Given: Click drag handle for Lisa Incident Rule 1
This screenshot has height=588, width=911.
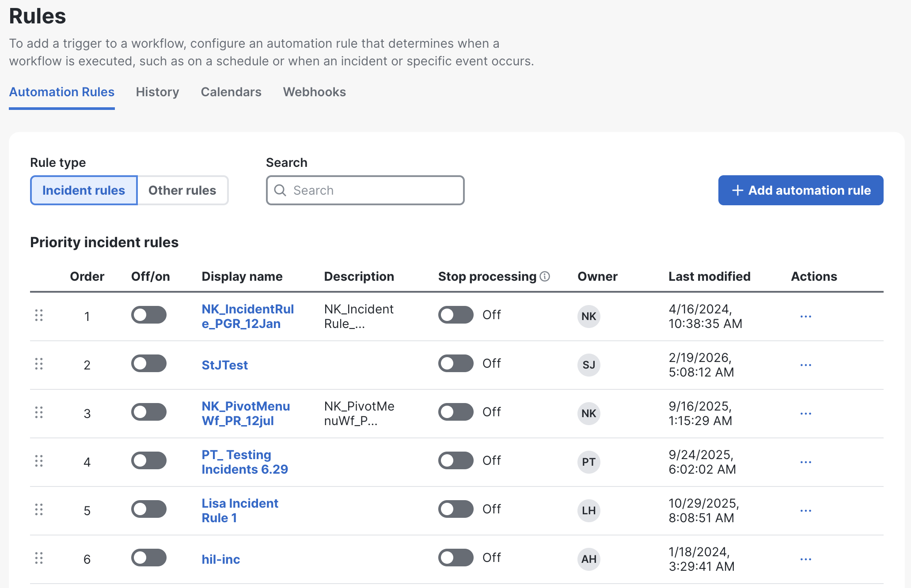Looking at the screenshot, I should tap(39, 509).
